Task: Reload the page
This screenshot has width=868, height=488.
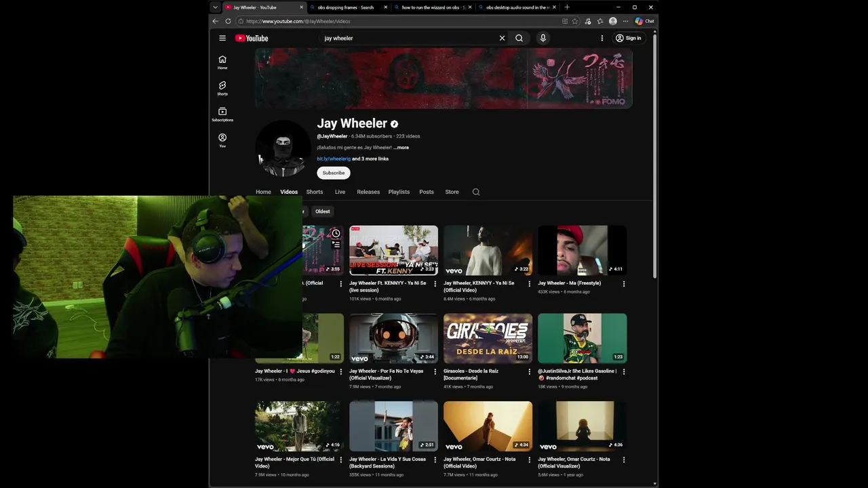Action: pos(228,21)
